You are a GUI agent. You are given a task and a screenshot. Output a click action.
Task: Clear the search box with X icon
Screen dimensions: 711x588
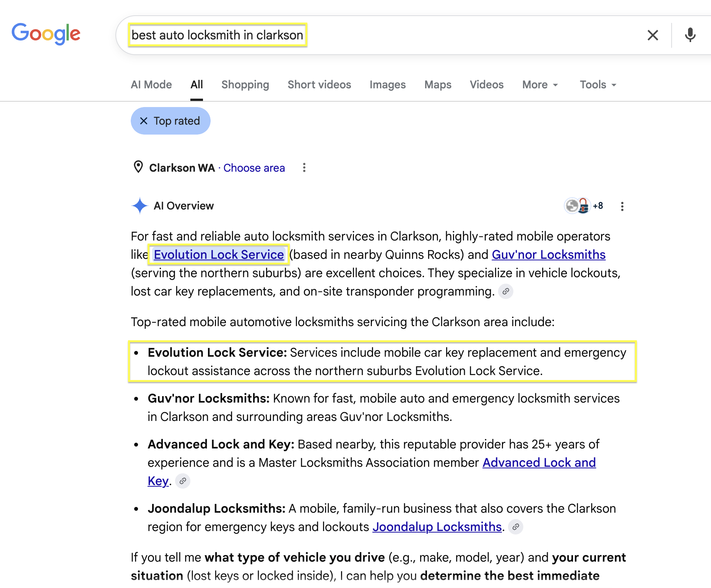(x=653, y=35)
